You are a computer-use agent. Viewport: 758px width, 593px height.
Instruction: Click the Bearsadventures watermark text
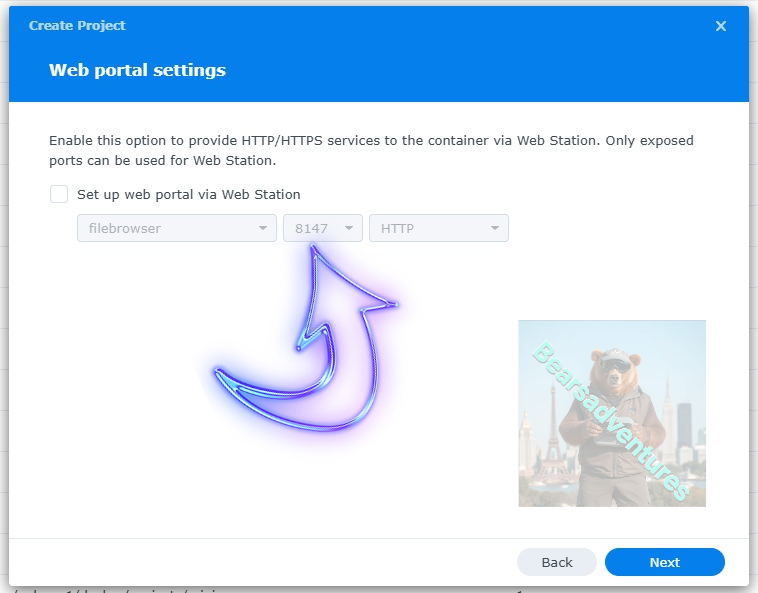point(611,421)
